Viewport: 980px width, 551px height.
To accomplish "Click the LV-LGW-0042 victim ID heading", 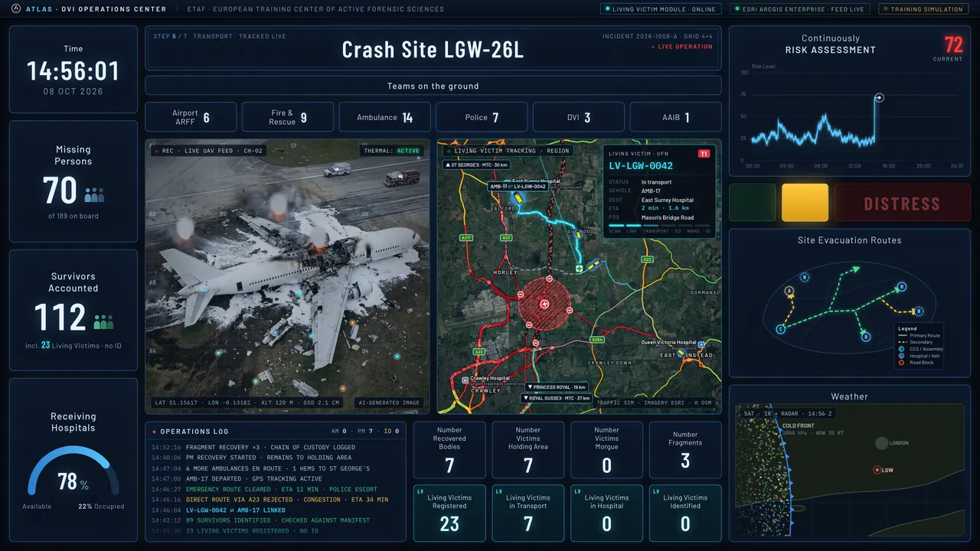I will [641, 165].
